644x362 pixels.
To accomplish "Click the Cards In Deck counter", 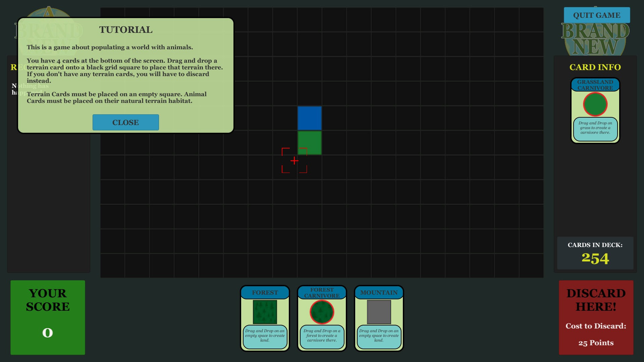I will 595,253.
